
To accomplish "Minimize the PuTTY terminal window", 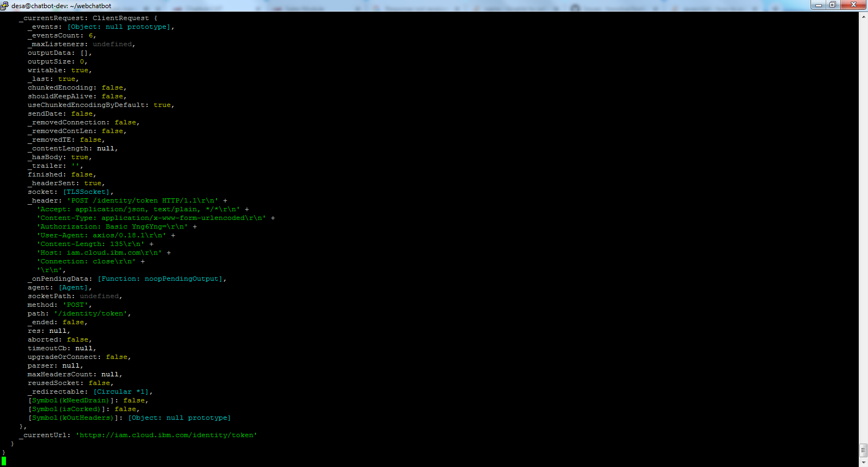I will pos(818,4).
